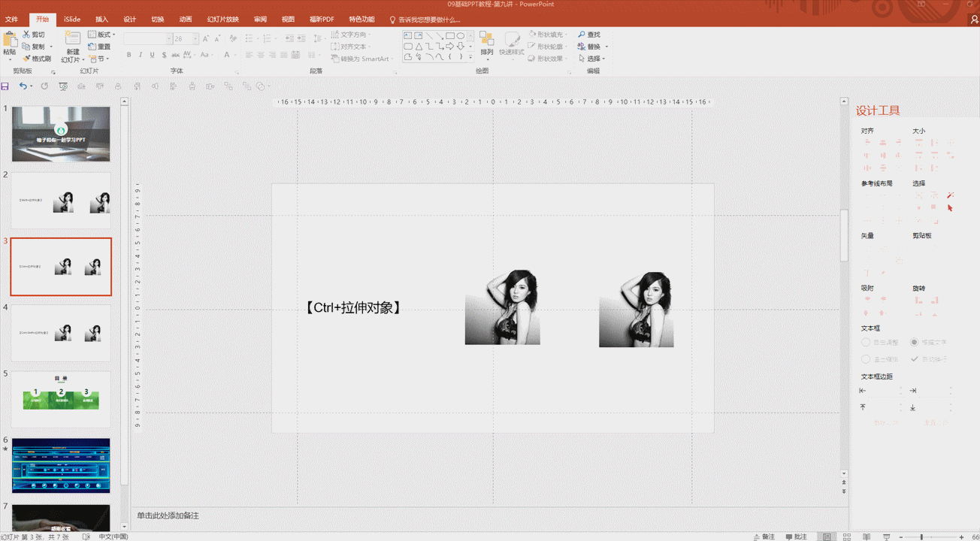The height and width of the screenshot is (541, 980).
Task: Click the zoom slider in status bar
Action: tap(921, 536)
